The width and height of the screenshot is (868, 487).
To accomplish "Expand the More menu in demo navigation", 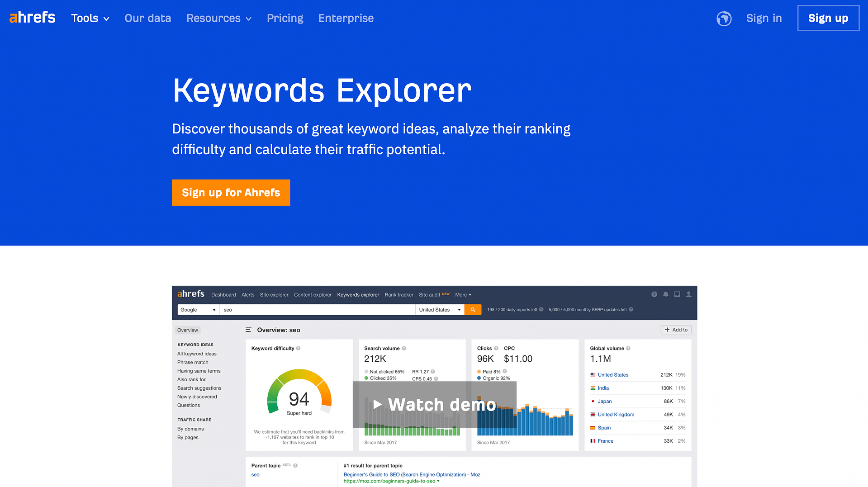I will [x=463, y=295].
